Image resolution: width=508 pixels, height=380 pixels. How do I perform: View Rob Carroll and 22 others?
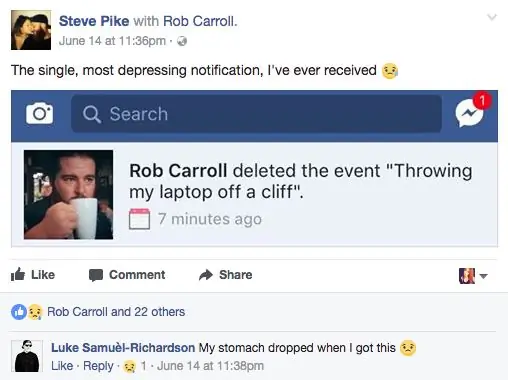click(x=116, y=312)
